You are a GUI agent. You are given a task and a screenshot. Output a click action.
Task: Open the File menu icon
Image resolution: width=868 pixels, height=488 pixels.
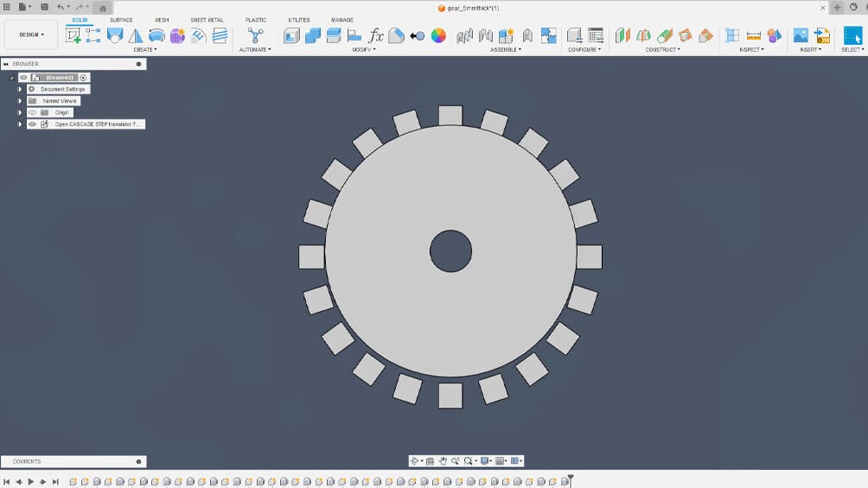(22, 7)
